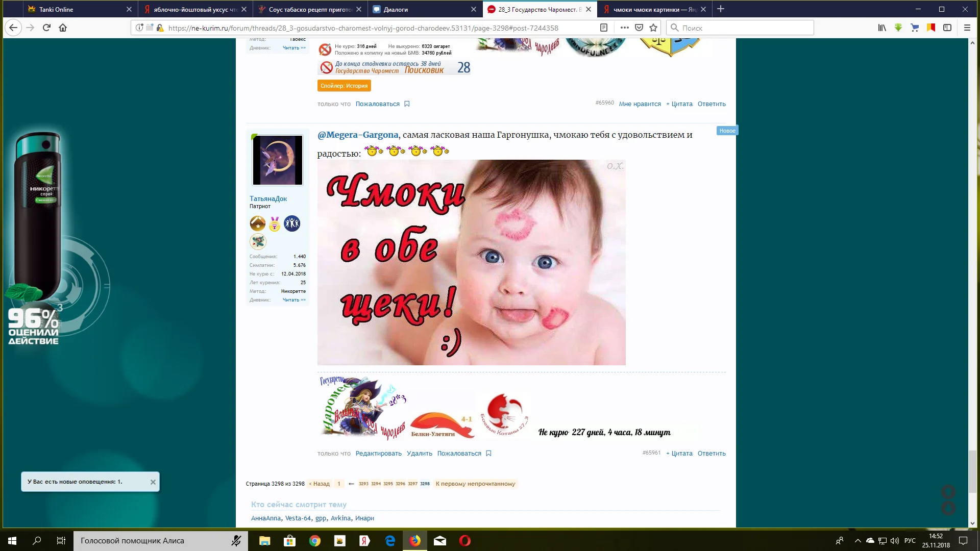Open ТатьянаДок user avatar thumbnail
The width and height of the screenshot is (980, 551).
point(278,160)
